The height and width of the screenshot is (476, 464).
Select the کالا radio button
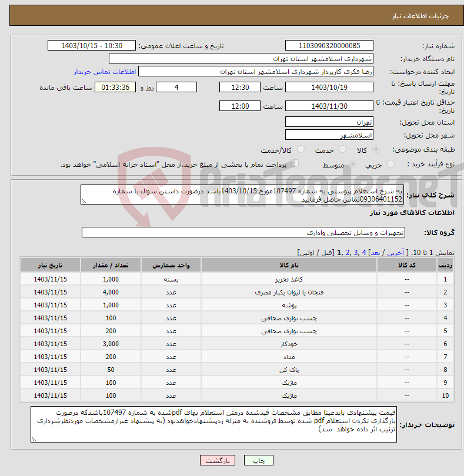tap(376, 149)
